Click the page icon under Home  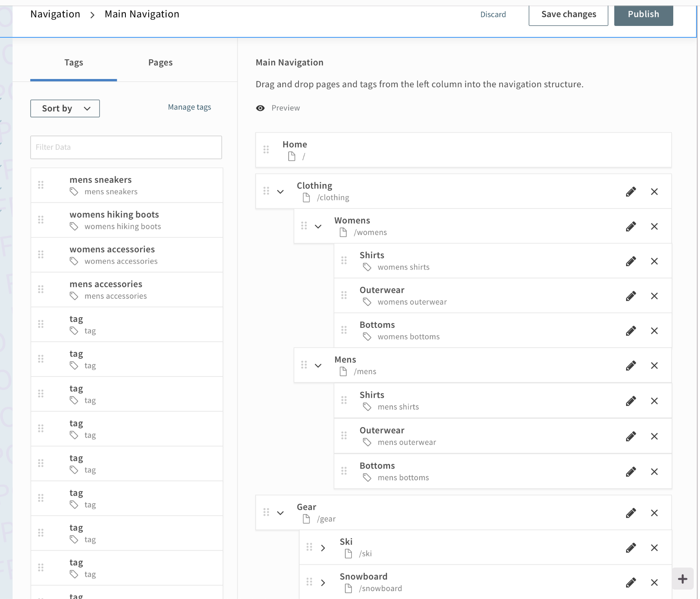click(291, 156)
